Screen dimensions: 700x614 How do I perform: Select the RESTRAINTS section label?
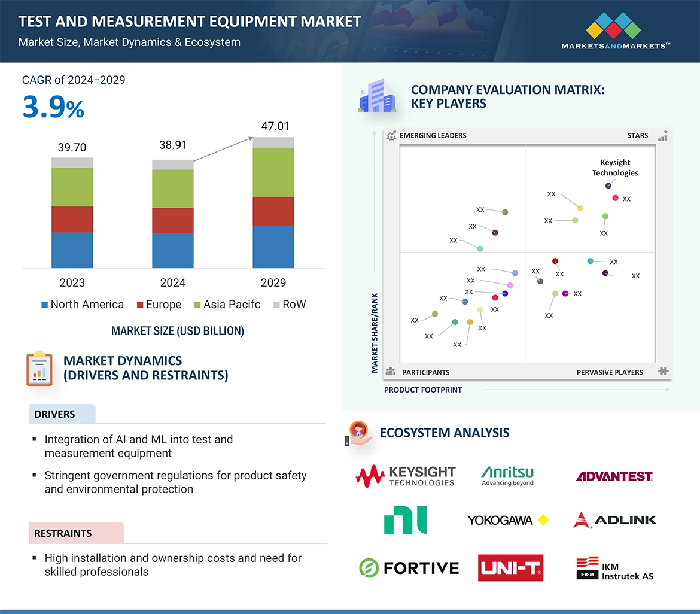pos(63,533)
